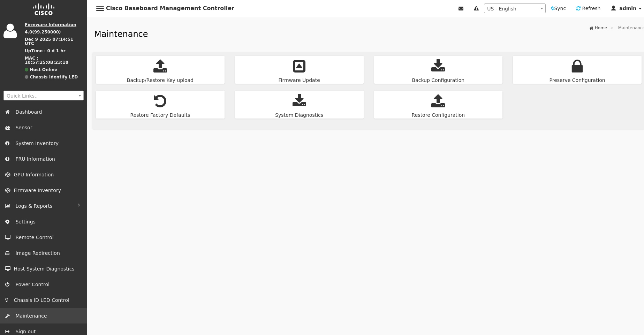Open the System Diagnostics tile label
This screenshot has height=335, width=644.
(299, 115)
